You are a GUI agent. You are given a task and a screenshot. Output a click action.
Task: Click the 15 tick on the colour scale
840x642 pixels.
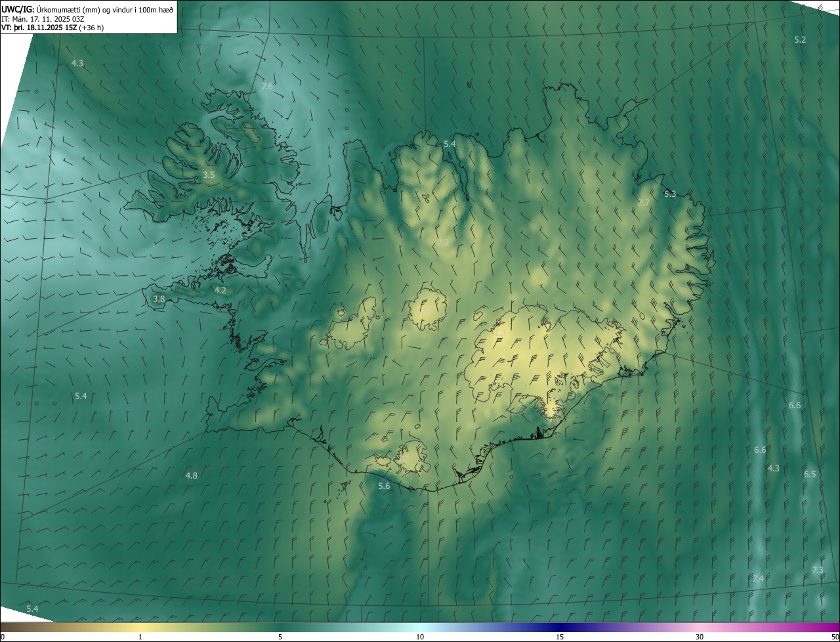pyautogui.click(x=560, y=637)
